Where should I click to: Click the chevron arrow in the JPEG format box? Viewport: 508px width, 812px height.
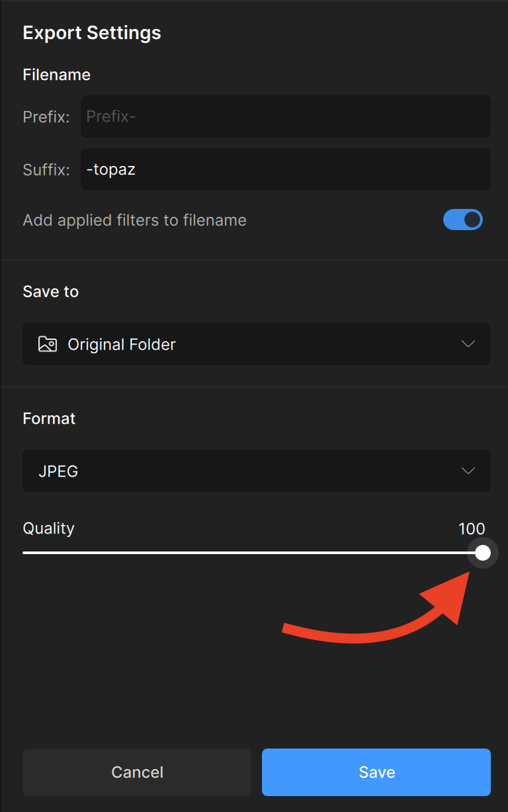point(468,471)
